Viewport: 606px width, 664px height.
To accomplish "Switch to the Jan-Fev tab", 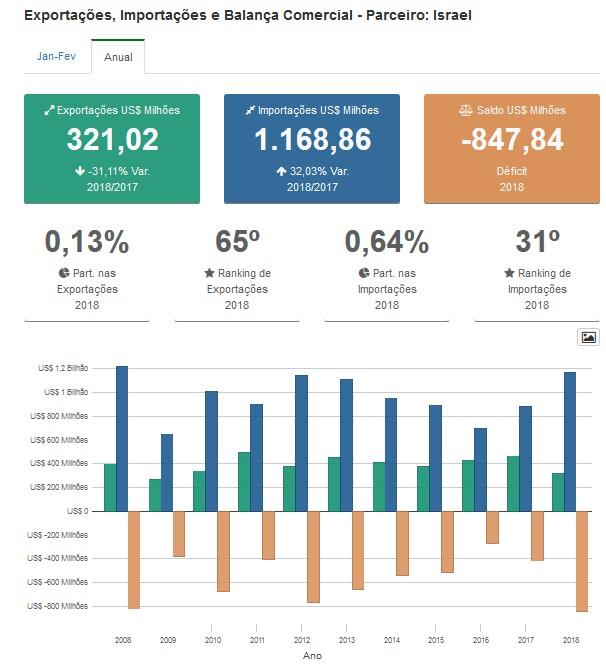I will (56, 57).
